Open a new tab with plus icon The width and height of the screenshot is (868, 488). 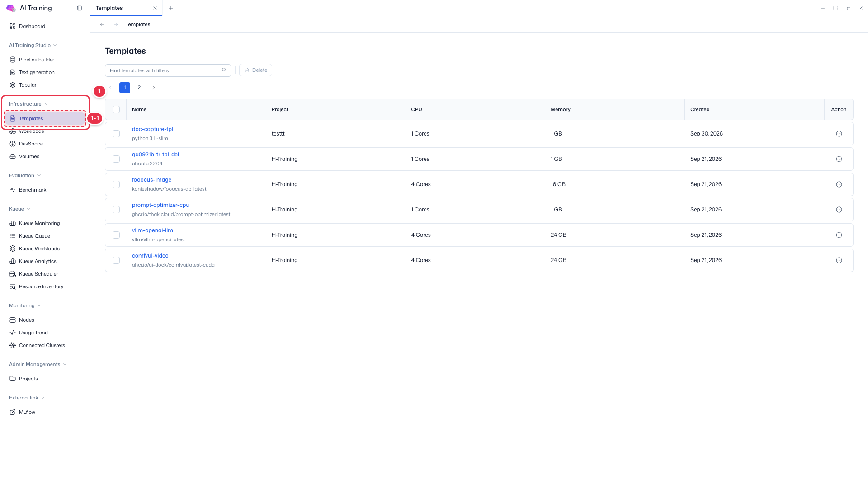point(171,8)
